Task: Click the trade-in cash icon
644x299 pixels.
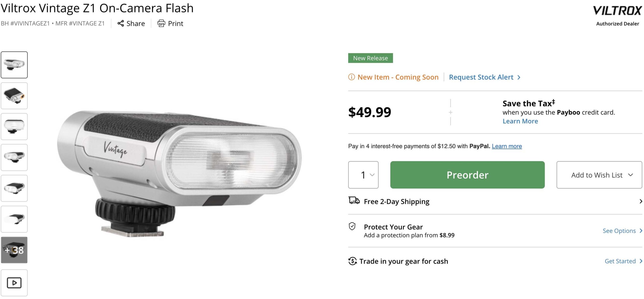Action: (352, 261)
